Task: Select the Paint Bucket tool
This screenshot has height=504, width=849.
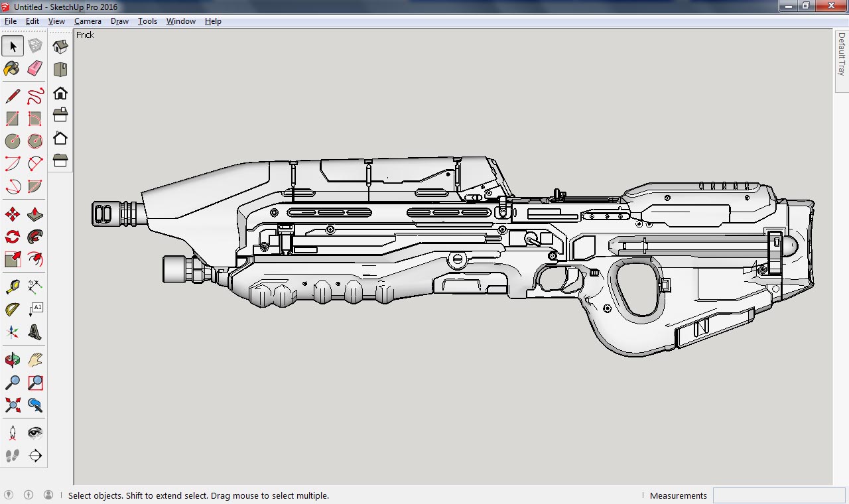Action: (13, 68)
